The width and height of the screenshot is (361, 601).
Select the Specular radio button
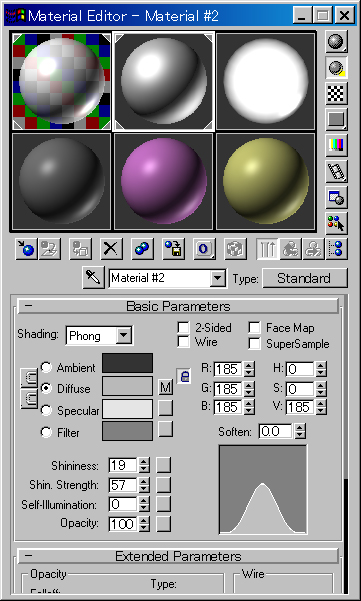[46, 411]
